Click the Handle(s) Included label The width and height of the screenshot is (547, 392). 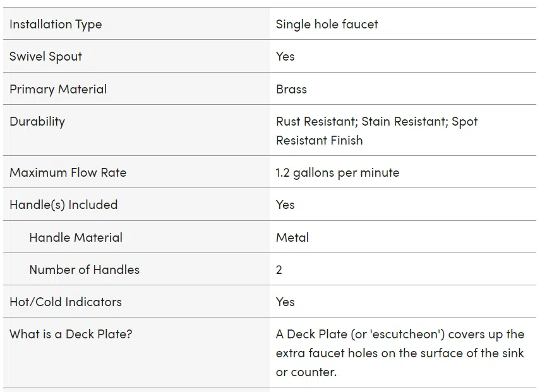click(x=64, y=205)
